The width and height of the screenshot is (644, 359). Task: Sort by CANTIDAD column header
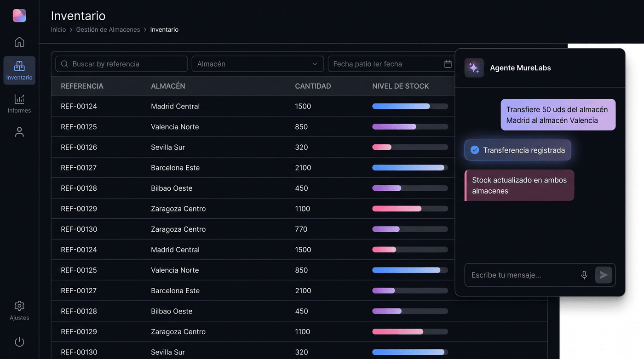pos(313,86)
